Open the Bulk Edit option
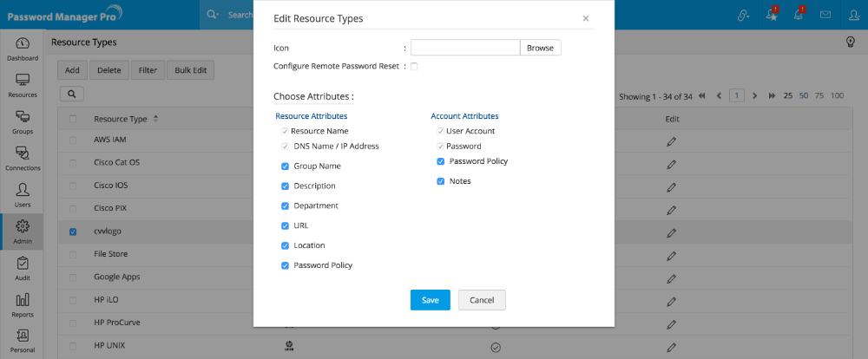868x359 pixels. 191,70
